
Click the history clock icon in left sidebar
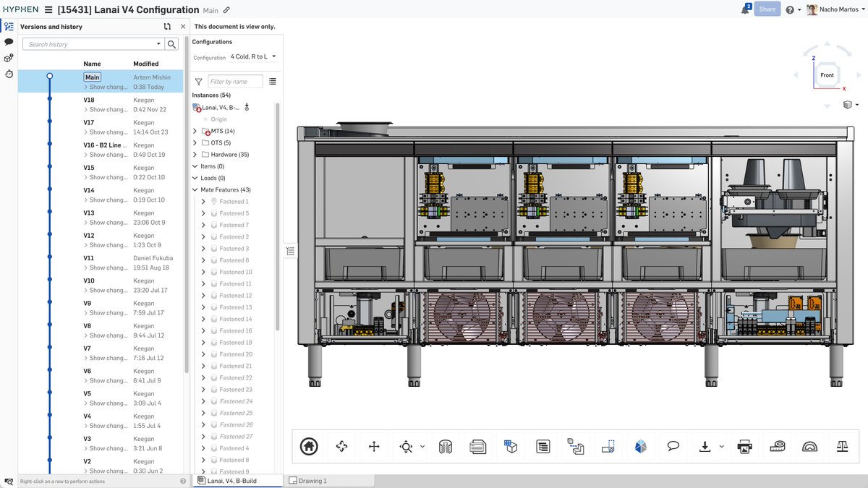pyautogui.click(x=9, y=74)
